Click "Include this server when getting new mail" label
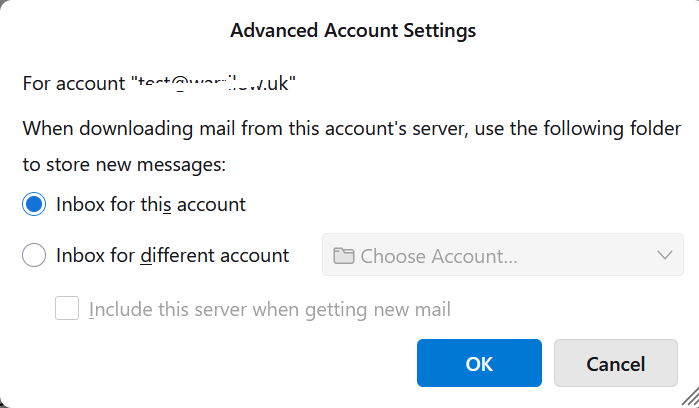Screen dimensions: 699x408 coord(270,309)
